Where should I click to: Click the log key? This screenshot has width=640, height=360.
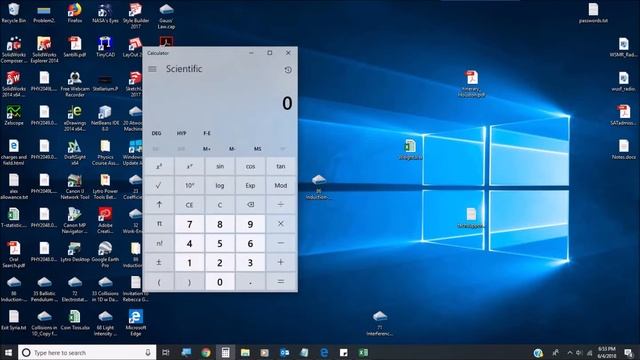tap(220, 185)
